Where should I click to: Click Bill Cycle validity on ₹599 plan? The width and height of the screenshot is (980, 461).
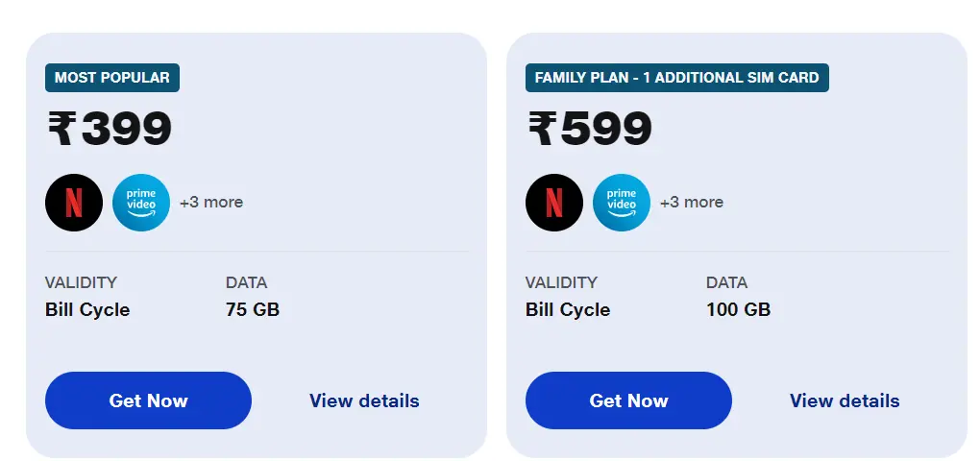568,310
